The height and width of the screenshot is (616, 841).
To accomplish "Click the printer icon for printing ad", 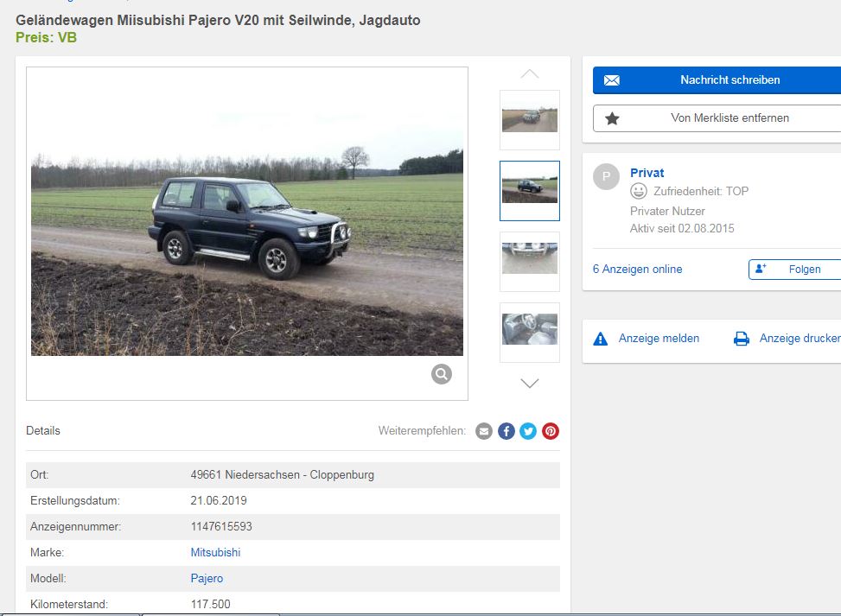I will pos(742,339).
